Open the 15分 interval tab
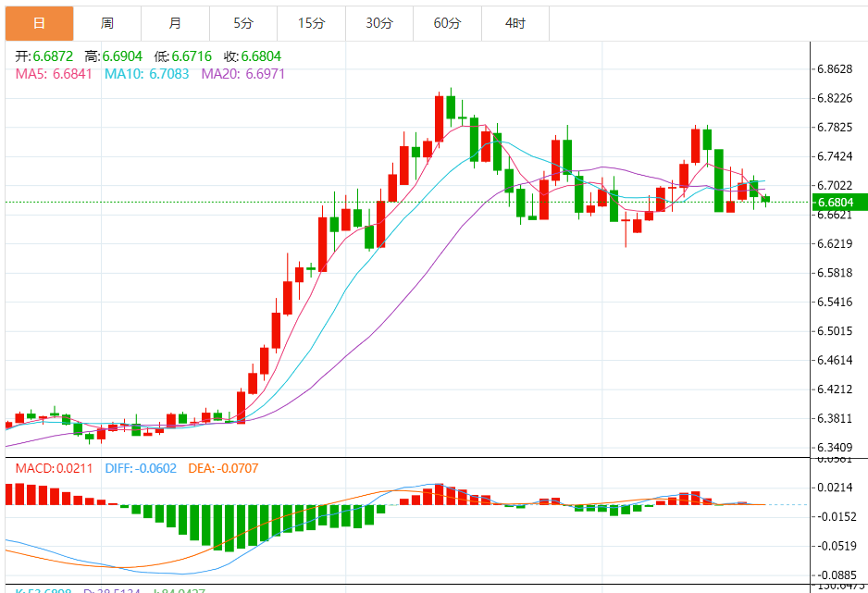868x593 pixels. point(312,23)
